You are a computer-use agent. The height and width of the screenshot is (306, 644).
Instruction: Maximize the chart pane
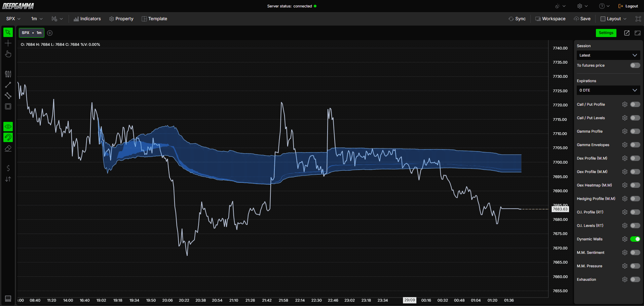click(x=638, y=33)
